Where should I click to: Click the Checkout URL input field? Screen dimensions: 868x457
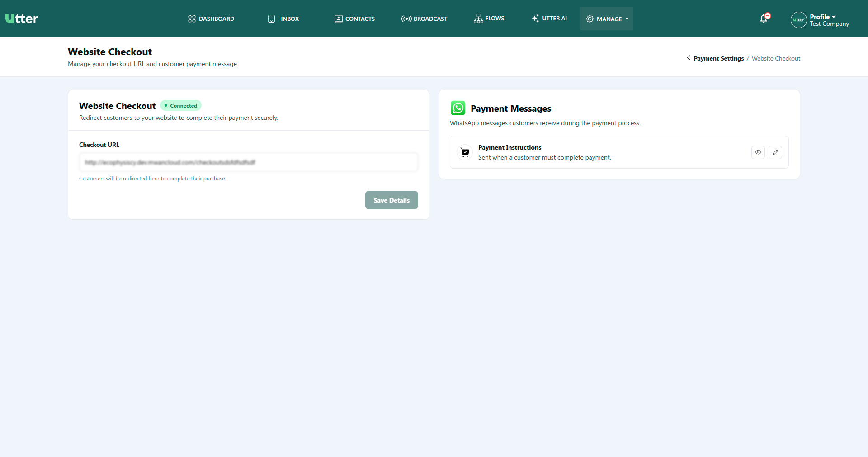(249, 162)
